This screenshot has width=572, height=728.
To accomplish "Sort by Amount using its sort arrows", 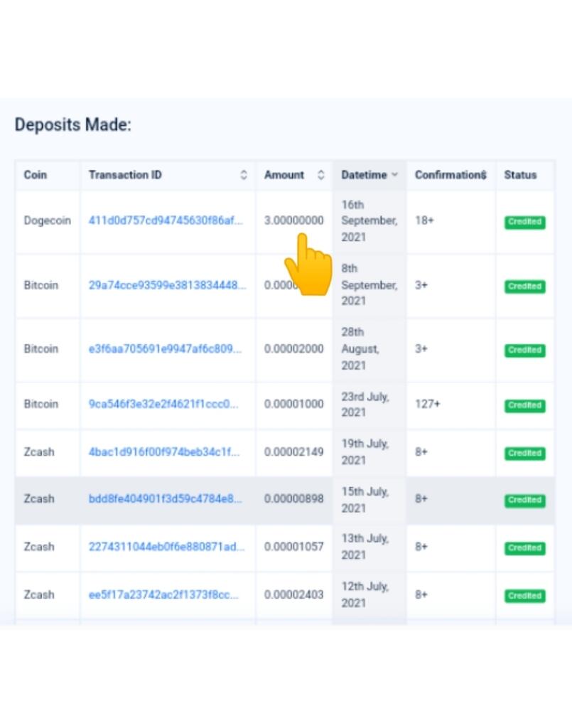I will [x=320, y=175].
